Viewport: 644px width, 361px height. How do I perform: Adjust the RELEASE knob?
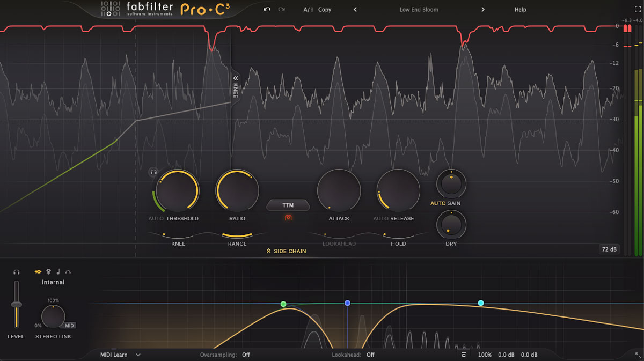click(398, 191)
